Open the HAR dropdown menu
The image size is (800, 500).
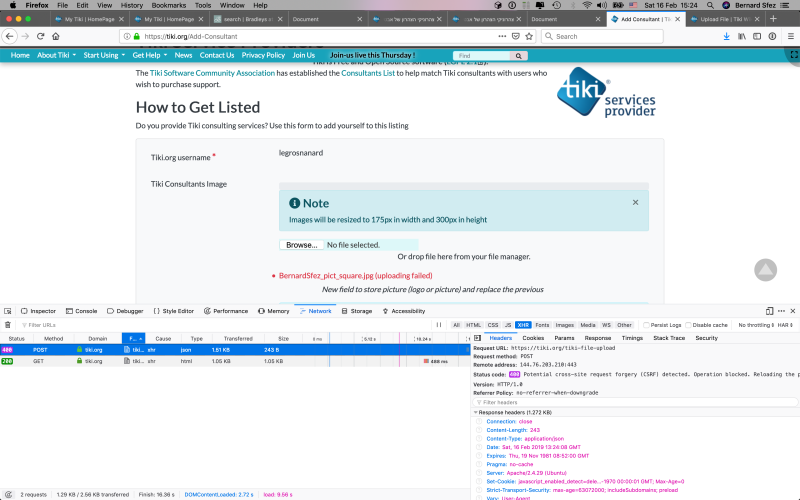point(785,325)
